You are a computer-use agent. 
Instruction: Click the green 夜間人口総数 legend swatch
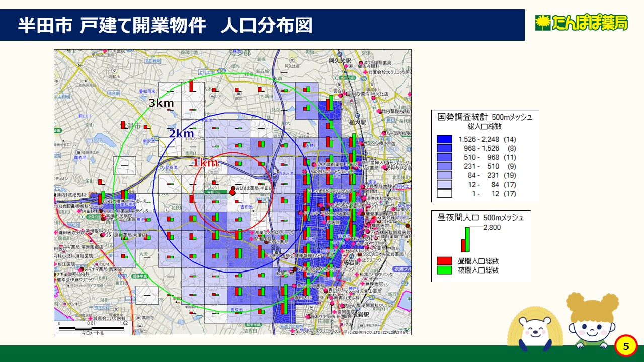click(x=444, y=270)
